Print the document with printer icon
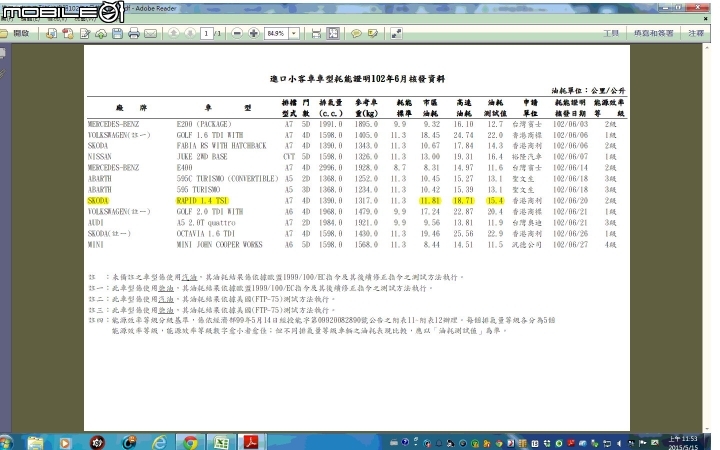This screenshot has height=450, width=720. click(x=134, y=33)
